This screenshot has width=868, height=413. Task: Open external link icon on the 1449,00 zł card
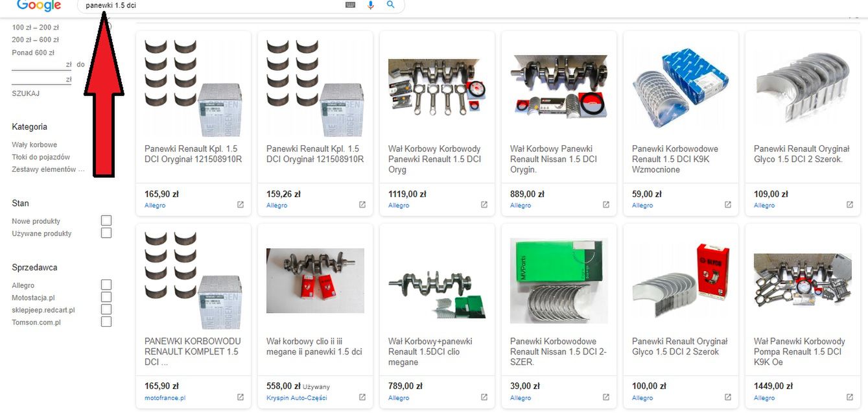[x=850, y=397]
